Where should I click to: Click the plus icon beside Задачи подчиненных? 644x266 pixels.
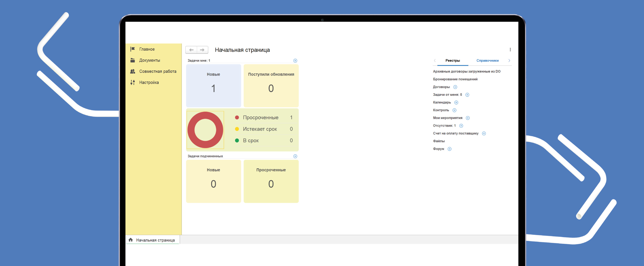click(x=295, y=156)
